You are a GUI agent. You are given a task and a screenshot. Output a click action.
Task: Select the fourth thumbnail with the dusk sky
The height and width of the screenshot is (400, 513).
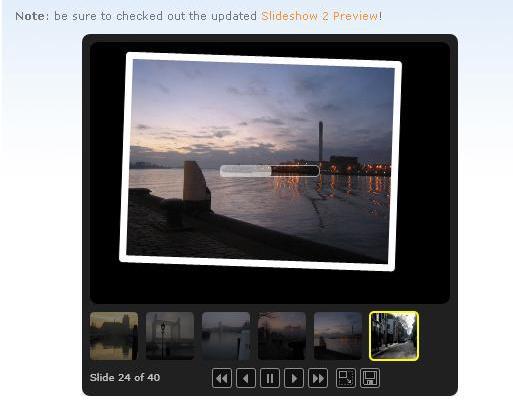click(282, 336)
